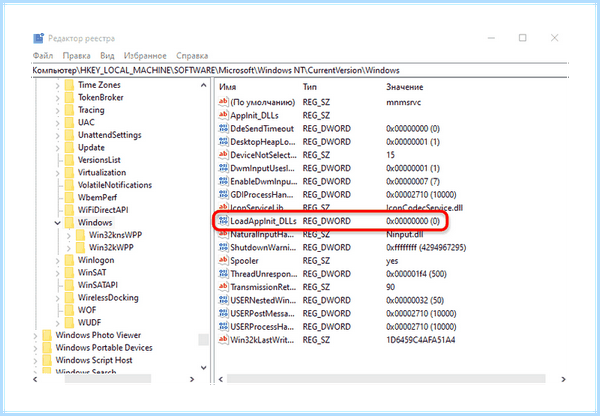Select the Windows Portable Devices key

[x=104, y=348]
